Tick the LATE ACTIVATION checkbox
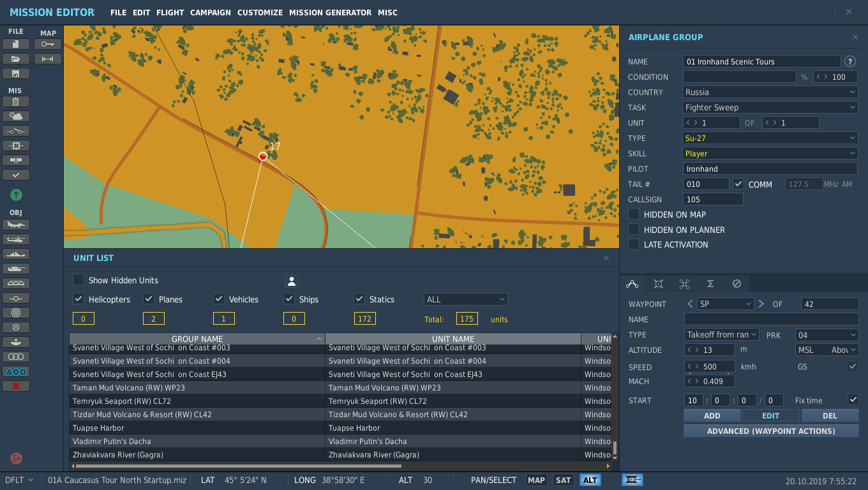Image resolution: width=868 pixels, height=490 pixels. [634, 244]
